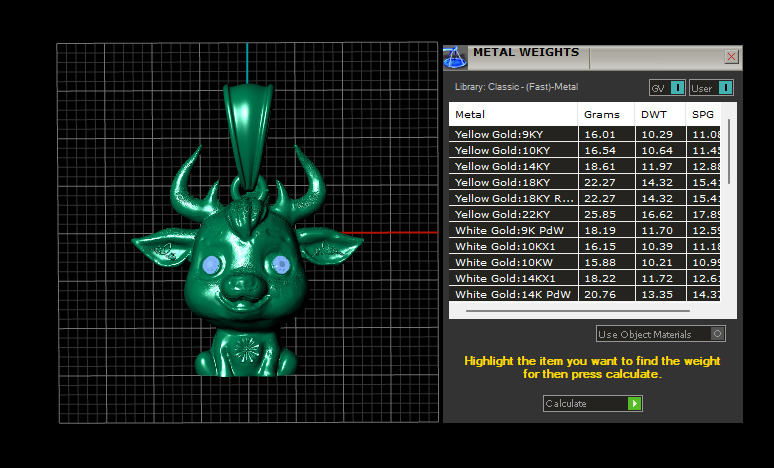Select the Yellow Gold:14KY row
Screen dimensions: 774x468
click(x=584, y=166)
